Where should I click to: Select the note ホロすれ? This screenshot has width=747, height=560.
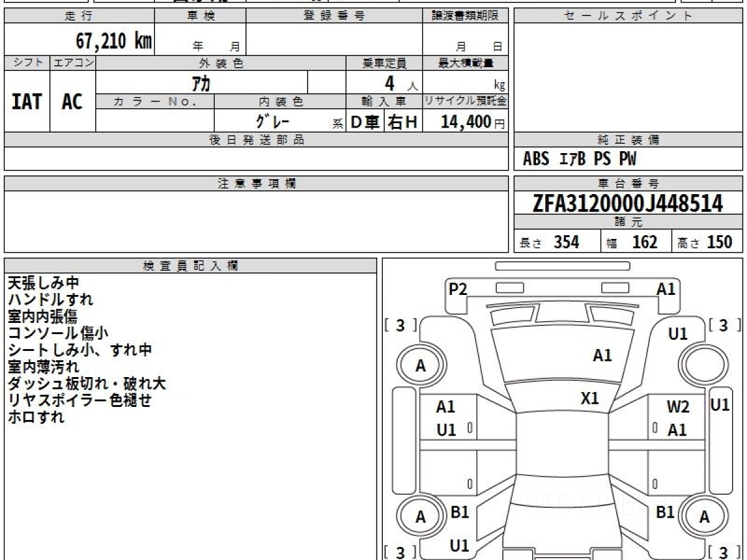pyautogui.click(x=35, y=418)
